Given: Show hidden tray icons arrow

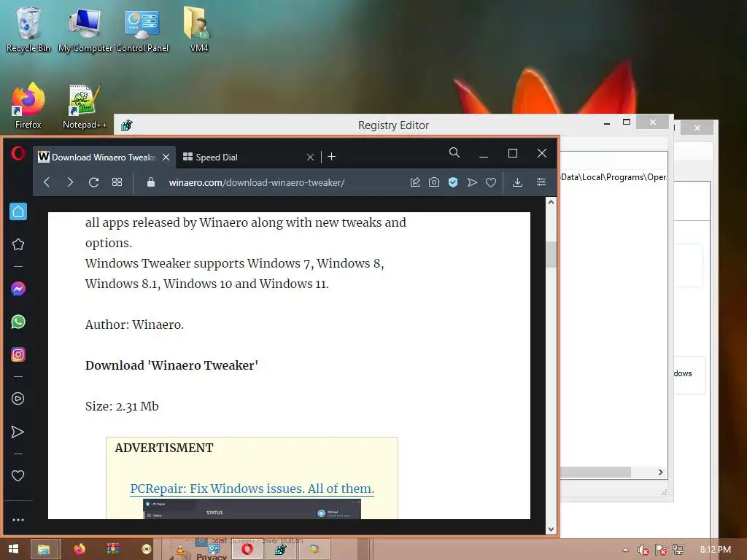Looking at the screenshot, I should pos(625,550).
